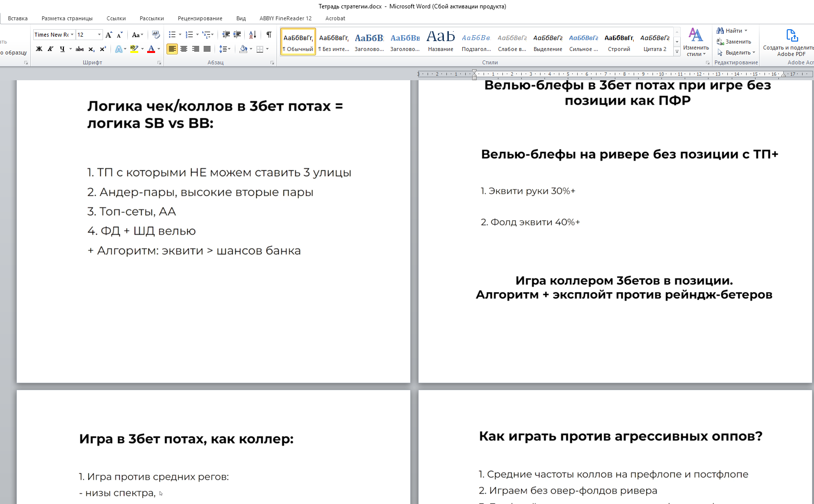Decrease the font size
This screenshot has width=814, height=504.
pos(120,35)
